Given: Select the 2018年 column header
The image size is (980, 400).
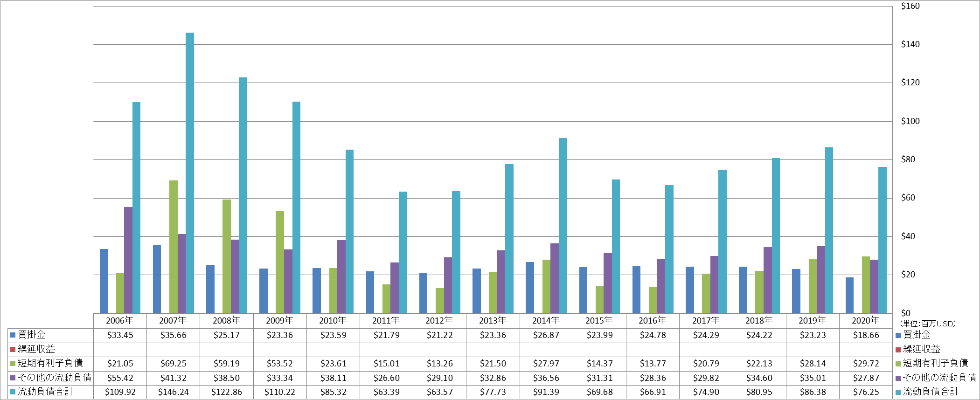Looking at the screenshot, I should pyautogui.click(x=759, y=321).
